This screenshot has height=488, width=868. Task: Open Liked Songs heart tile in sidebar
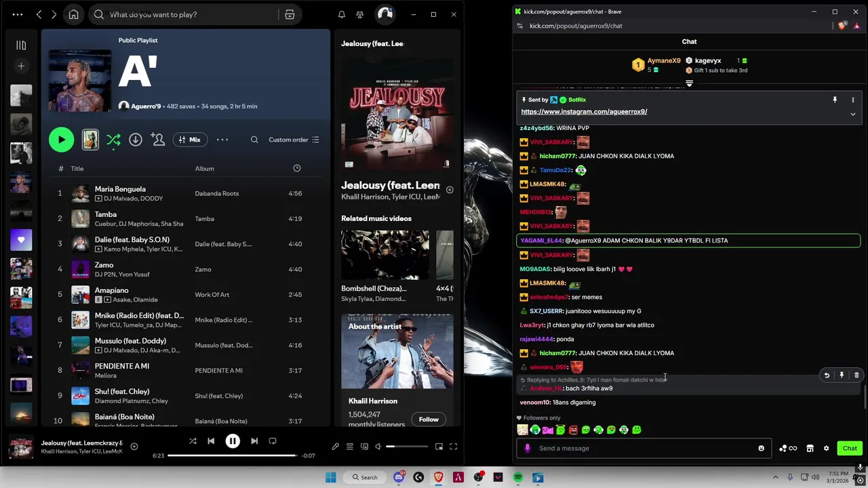pos(21,240)
